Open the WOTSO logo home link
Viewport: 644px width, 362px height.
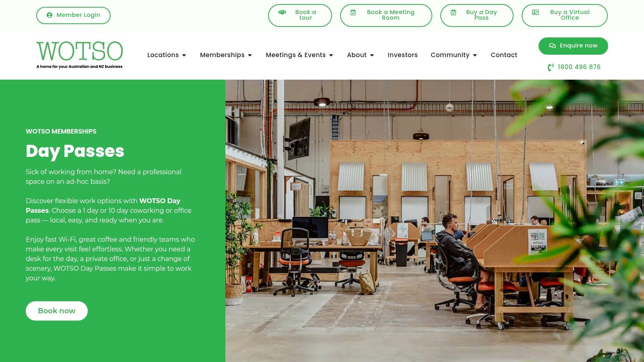point(80,55)
